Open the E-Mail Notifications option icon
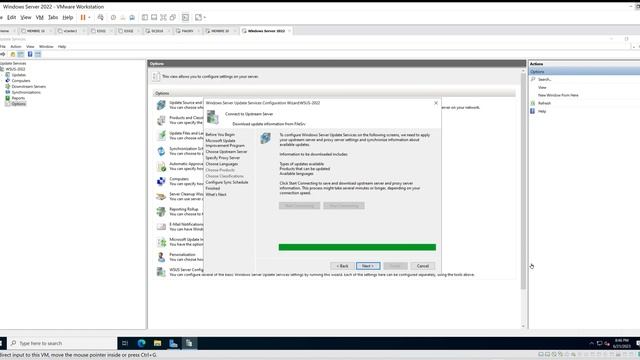The width and height of the screenshot is (640, 360). tap(161, 227)
